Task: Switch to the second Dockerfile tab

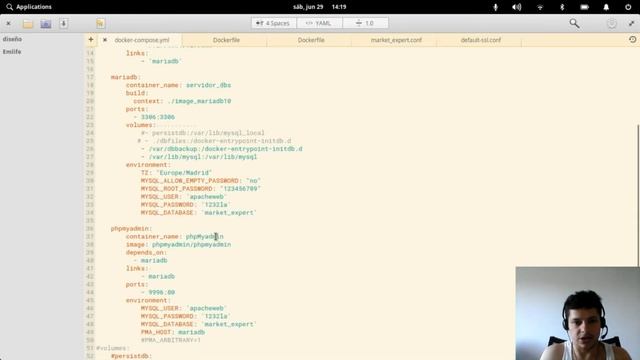Action: point(311,40)
